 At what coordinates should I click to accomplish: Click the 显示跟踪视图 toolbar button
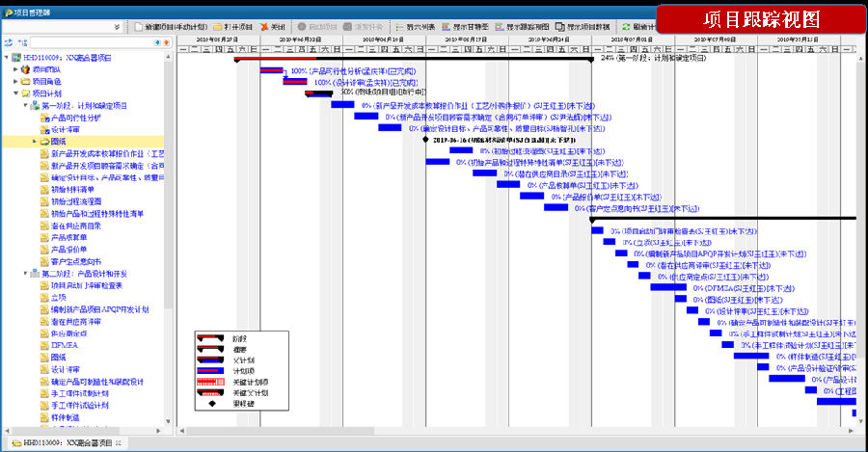pyautogui.click(x=522, y=27)
